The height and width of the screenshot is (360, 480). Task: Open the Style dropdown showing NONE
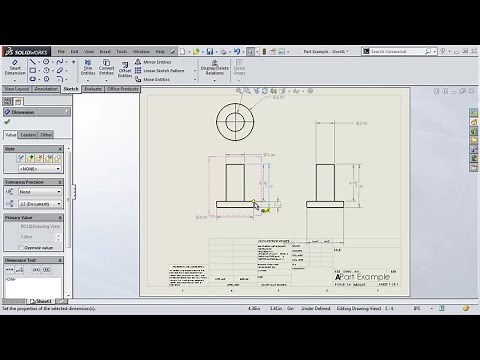(40, 169)
